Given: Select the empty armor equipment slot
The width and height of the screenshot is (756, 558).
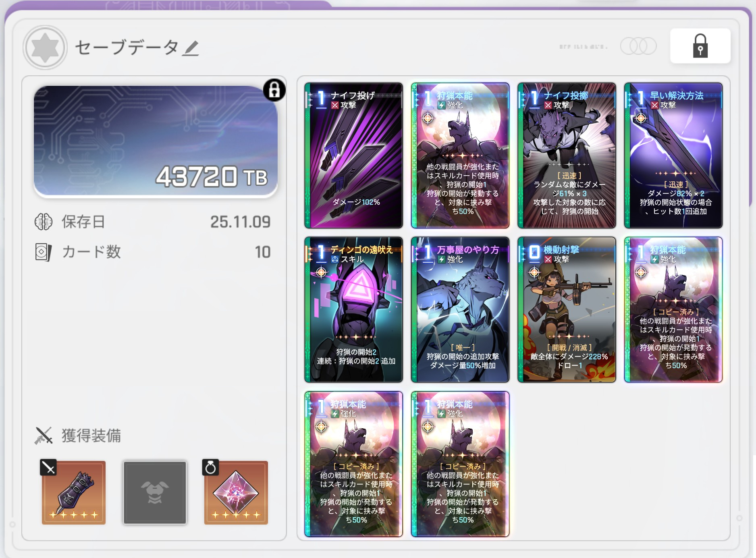Looking at the screenshot, I should (155, 492).
